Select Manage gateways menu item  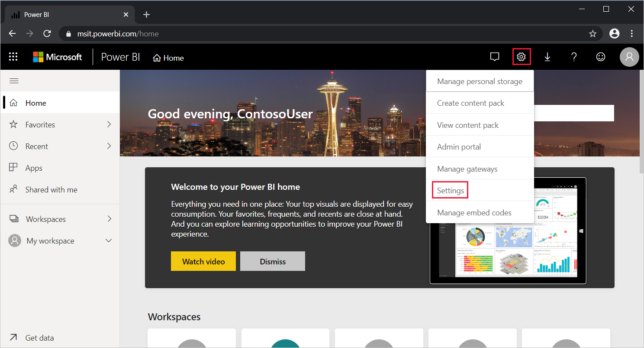click(x=480, y=169)
